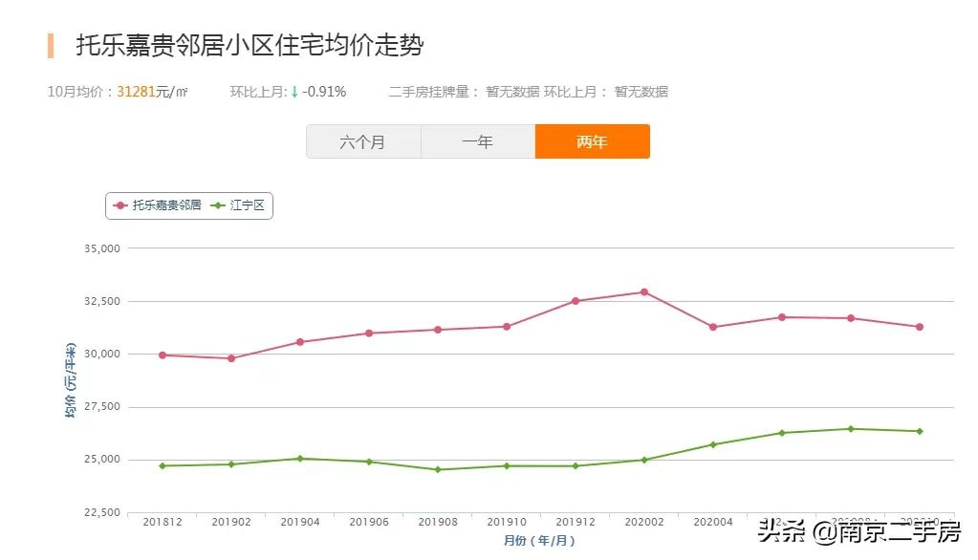Click the pink data point above 201912
The height and width of the screenshot is (560, 978).
click(x=575, y=301)
